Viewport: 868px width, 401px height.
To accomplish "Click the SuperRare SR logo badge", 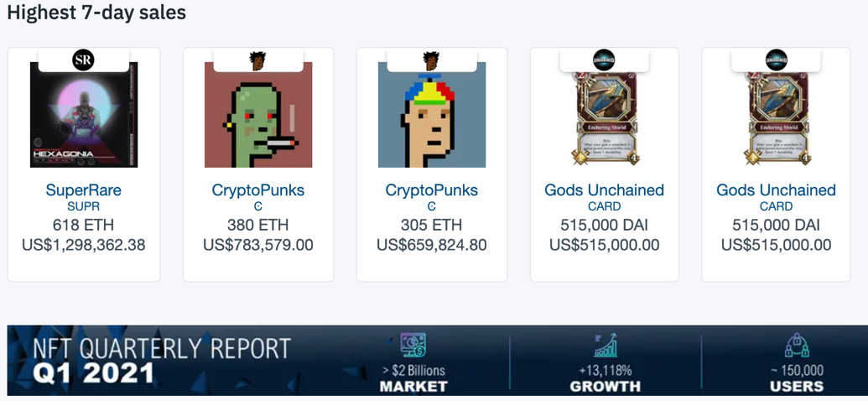I will [x=83, y=60].
